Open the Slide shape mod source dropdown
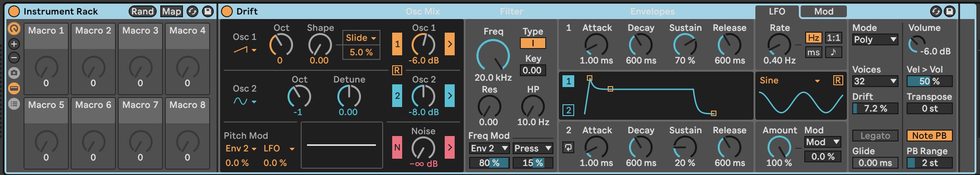The height and width of the screenshot is (175, 980). pyautogui.click(x=361, y=38)
